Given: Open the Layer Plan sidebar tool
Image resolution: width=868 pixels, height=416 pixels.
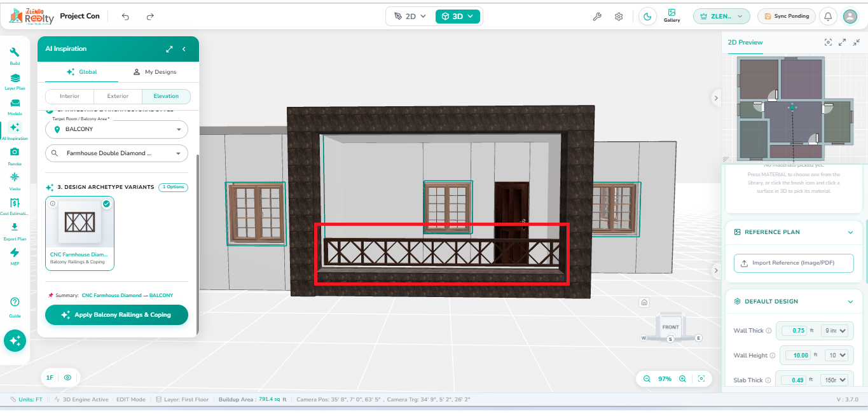Looking at the screenshot, I should (x=15, y=81).
